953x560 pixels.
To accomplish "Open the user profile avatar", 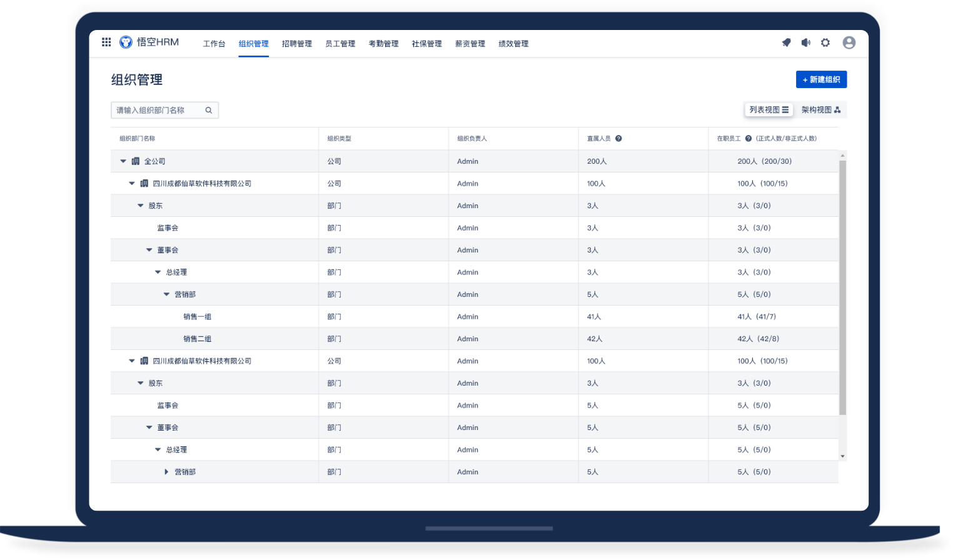I will [849, 42].
